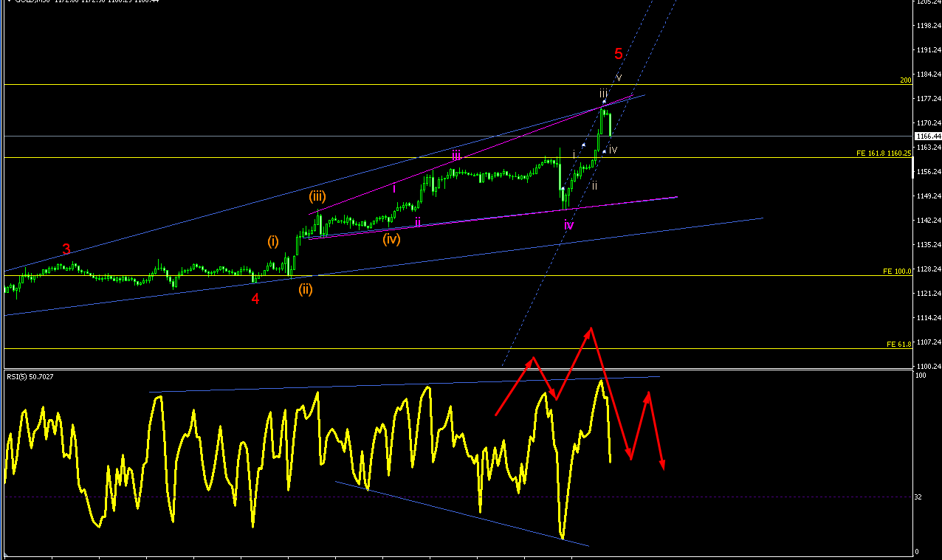Click 1198.24 on the price scale
This screenshot has height=560, width=942.
[x=928, y=26]
